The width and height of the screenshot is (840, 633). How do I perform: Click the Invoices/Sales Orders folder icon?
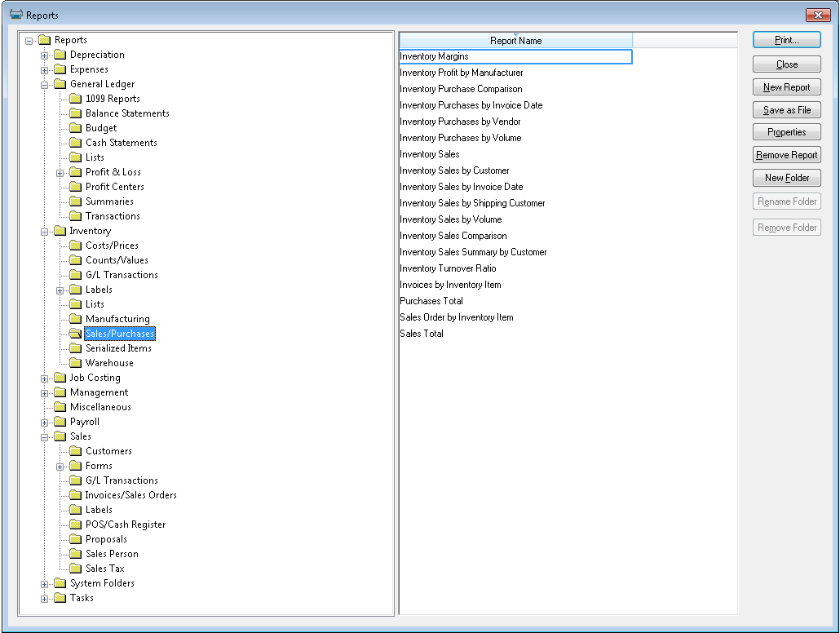pos(76,495)
